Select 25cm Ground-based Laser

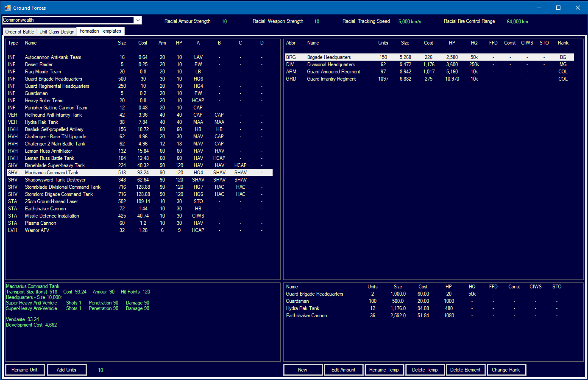(x=140, y=201)
